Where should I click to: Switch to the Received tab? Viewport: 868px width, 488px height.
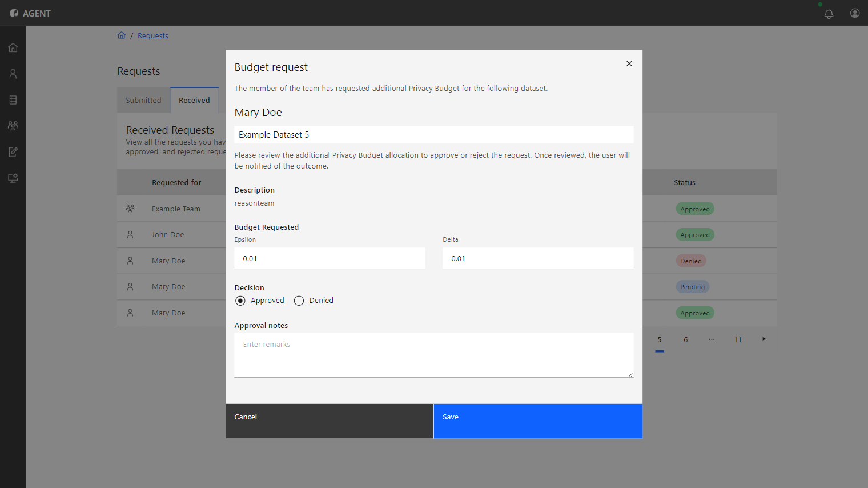(194, 100)
